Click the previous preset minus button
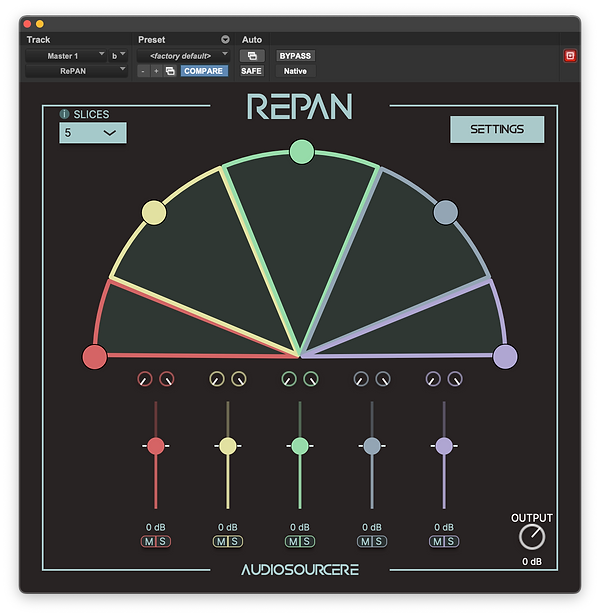The width and height of the screenshot is (600, 616). [x=143, y=71]
